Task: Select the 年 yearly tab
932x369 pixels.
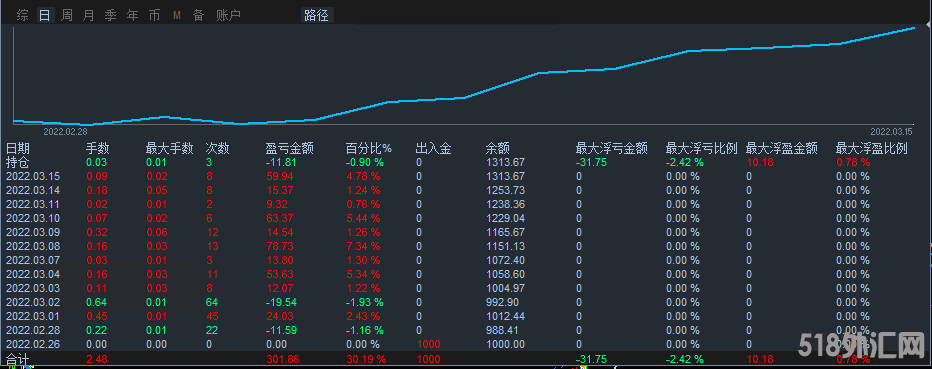Action: (133, 15)
